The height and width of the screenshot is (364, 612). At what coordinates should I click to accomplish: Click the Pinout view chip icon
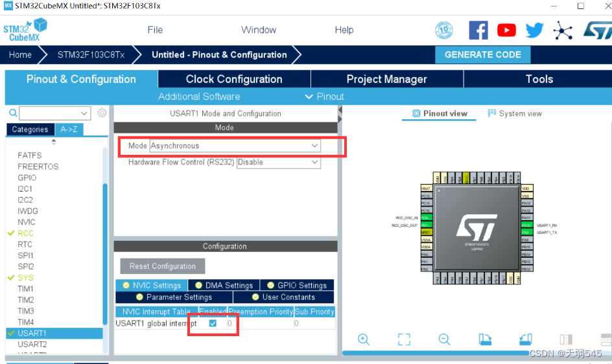(416, 113)
